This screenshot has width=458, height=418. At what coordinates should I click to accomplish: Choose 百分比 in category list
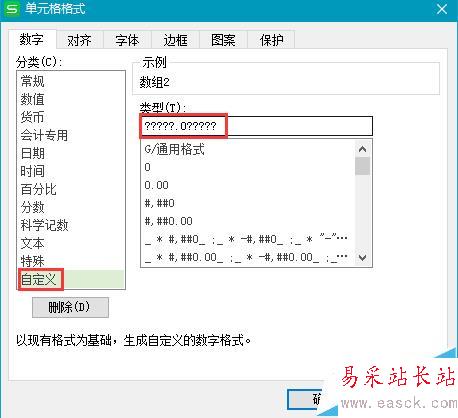[71, 189]
